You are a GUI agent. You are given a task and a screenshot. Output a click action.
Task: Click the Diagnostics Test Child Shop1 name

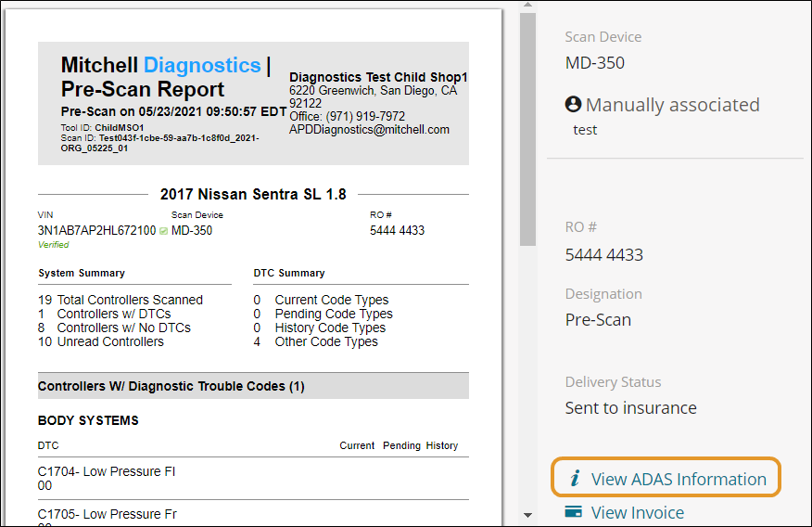coord(378,77)
